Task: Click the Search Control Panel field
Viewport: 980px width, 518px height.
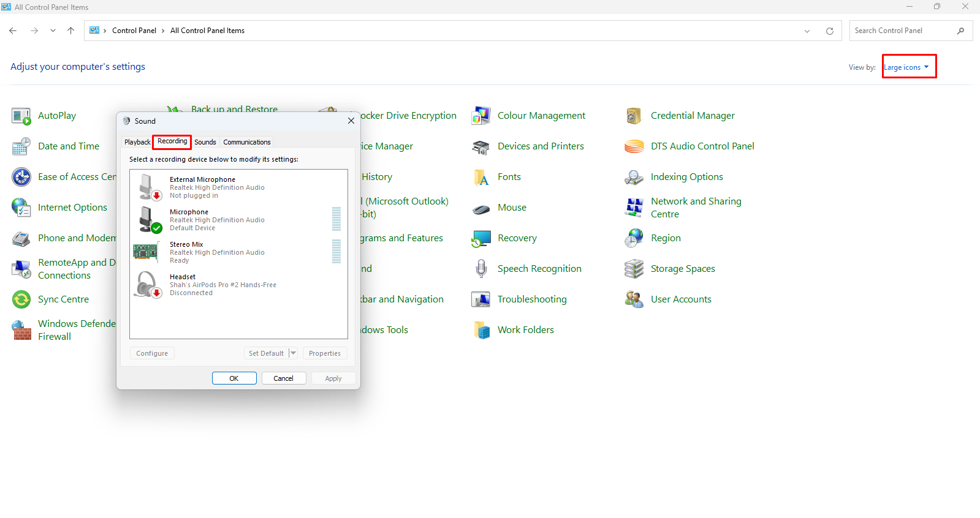Action: coord(903,31)
